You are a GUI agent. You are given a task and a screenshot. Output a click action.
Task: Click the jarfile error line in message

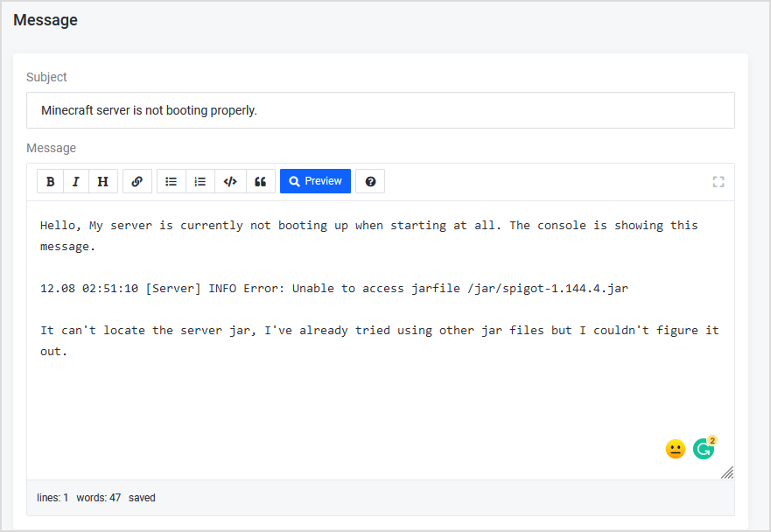click(x=334, y=288)
